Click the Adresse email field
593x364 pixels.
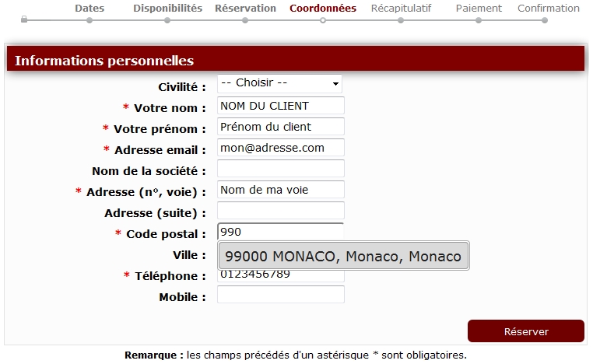click(x=280, y=148)
